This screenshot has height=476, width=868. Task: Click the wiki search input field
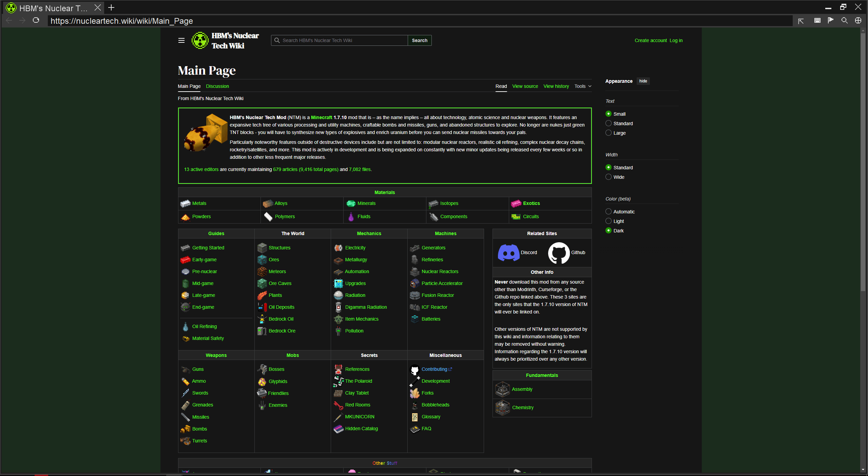coord(339,40)
